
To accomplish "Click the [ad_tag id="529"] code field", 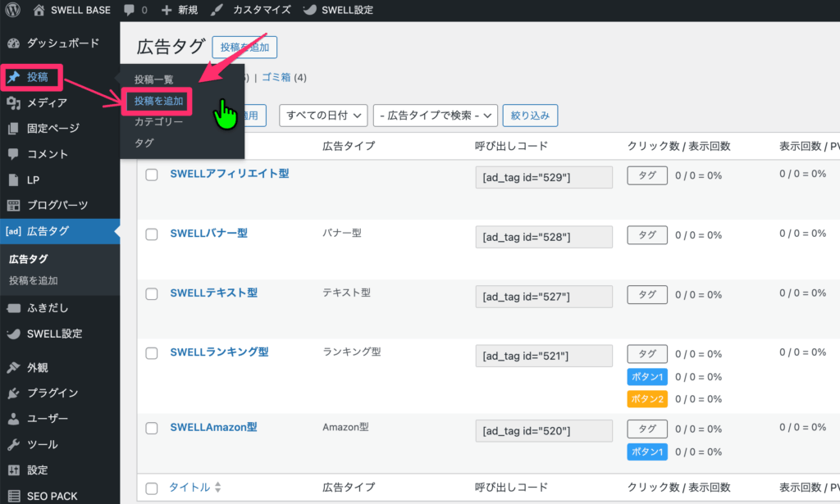I will tap(543, 178).
